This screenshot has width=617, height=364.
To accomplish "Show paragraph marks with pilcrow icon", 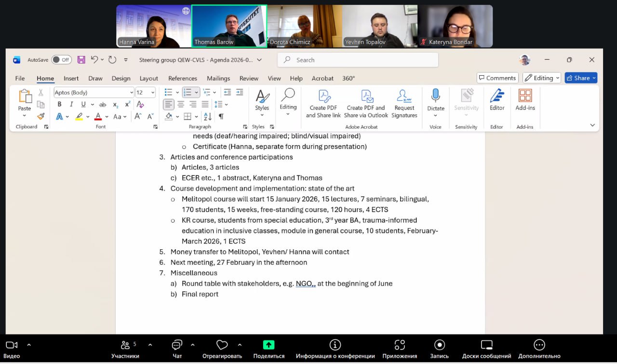I will pos(221,116).
